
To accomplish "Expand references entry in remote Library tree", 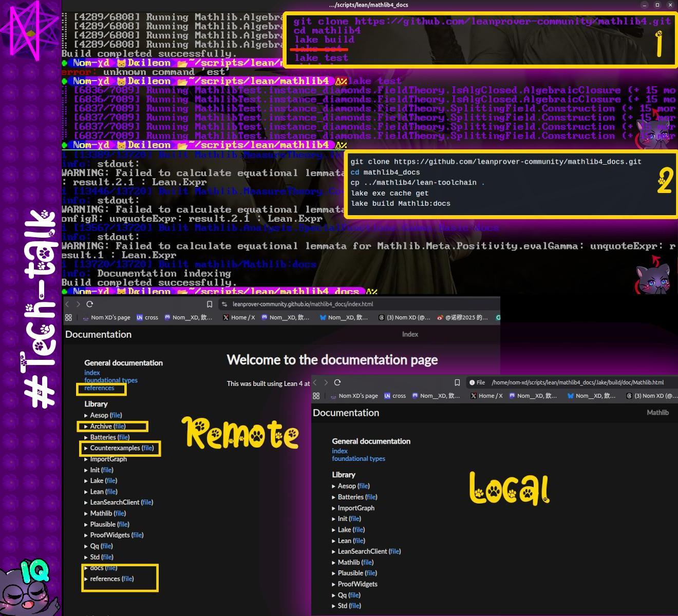I will 86,579.
